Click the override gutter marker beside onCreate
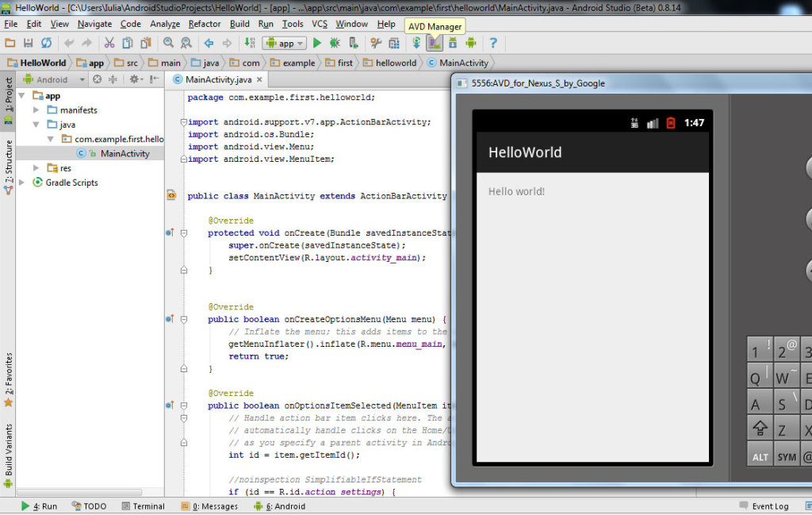This screenshot has height=515, width=812. [170, 233]
